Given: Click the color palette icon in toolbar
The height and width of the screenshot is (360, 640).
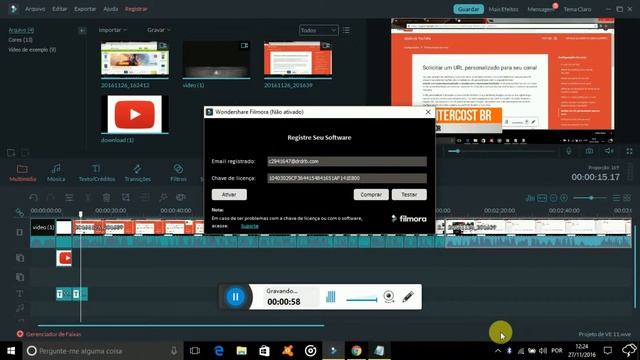Looking at the screenshot, I should 180,198.
